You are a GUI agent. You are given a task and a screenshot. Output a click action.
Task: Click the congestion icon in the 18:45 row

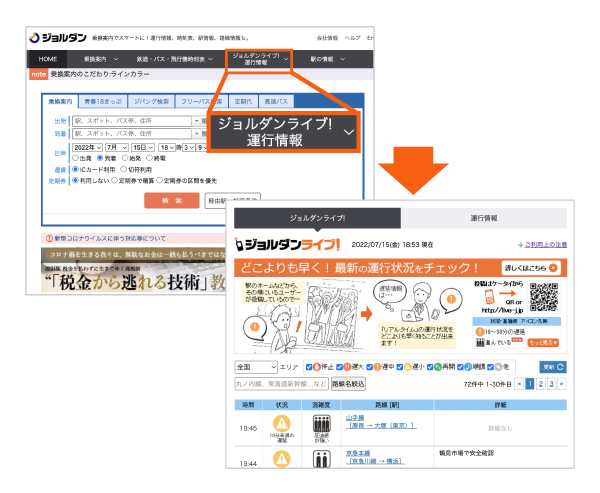point(321,424)
